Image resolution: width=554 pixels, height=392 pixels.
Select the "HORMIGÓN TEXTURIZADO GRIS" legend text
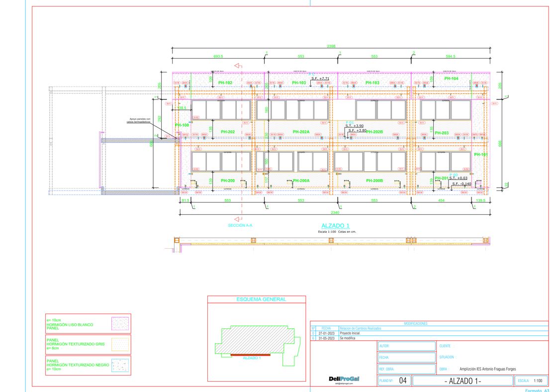(x=76, y=344)
